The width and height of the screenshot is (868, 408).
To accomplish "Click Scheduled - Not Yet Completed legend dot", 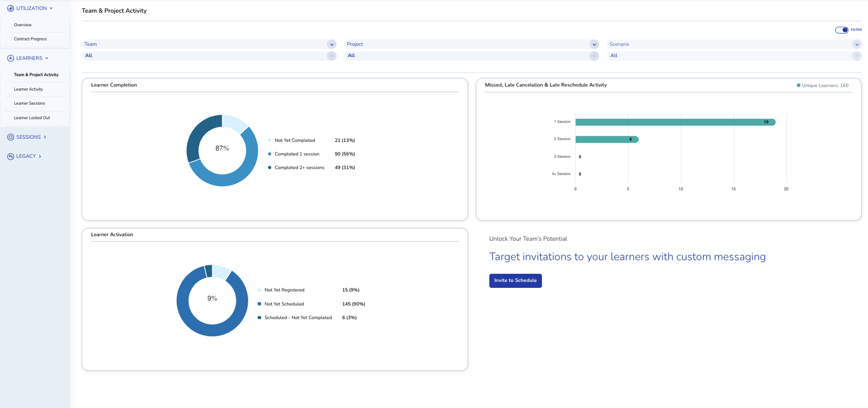I will 259,318.
